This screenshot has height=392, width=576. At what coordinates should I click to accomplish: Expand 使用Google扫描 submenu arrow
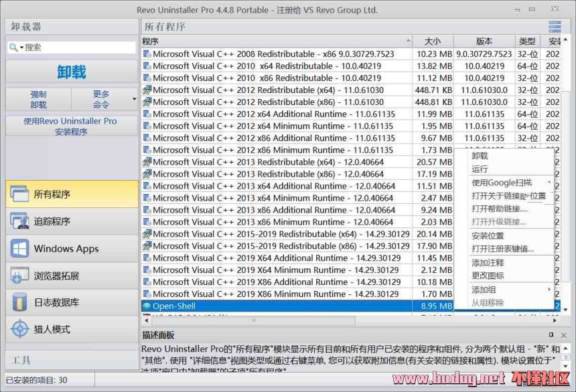coord(549,183)
